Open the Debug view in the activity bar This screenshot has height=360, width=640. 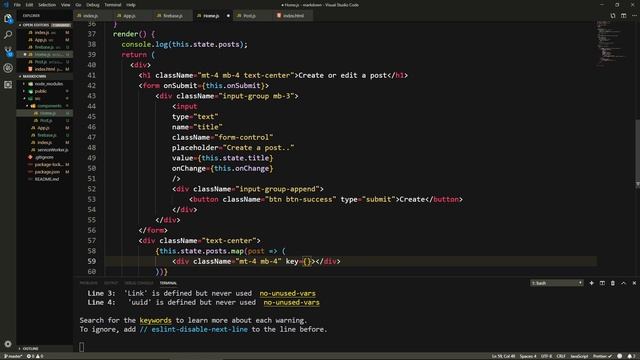(x=8, y=68)
